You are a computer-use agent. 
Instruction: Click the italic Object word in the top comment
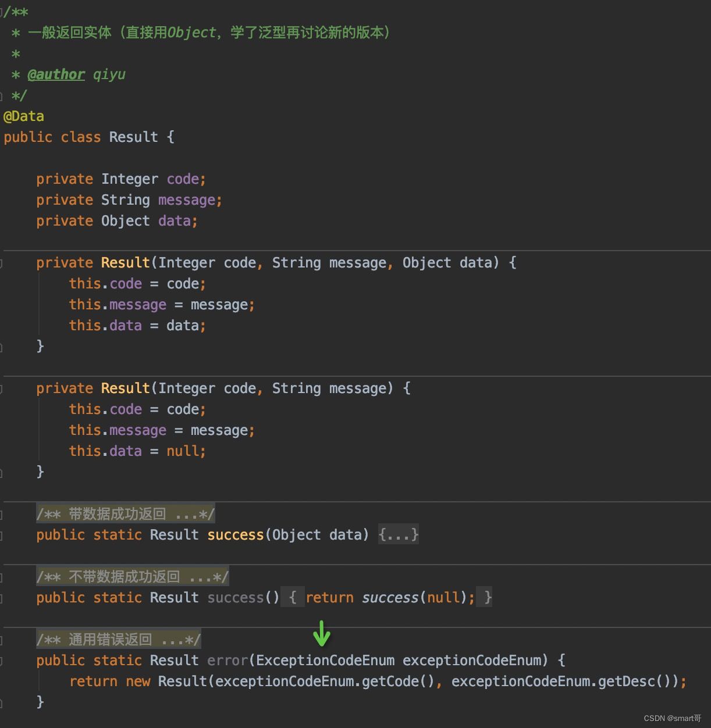click(x=192, y=33)
